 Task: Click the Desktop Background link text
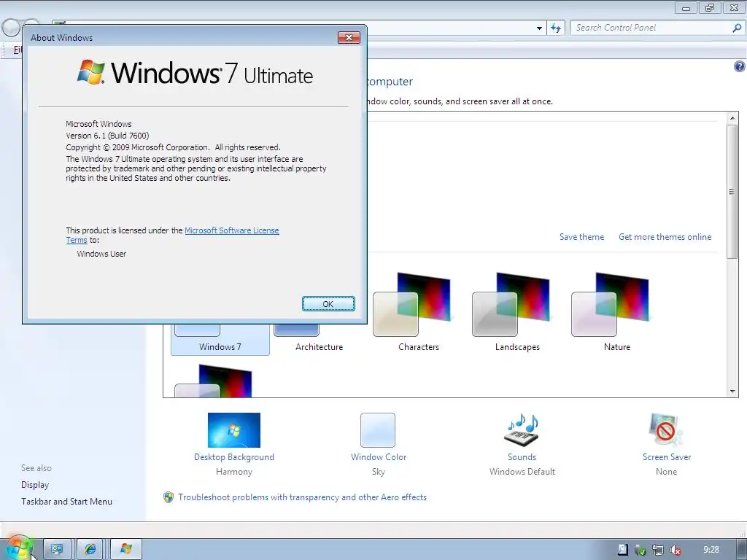pyautogui.click(x=234, y=457)
